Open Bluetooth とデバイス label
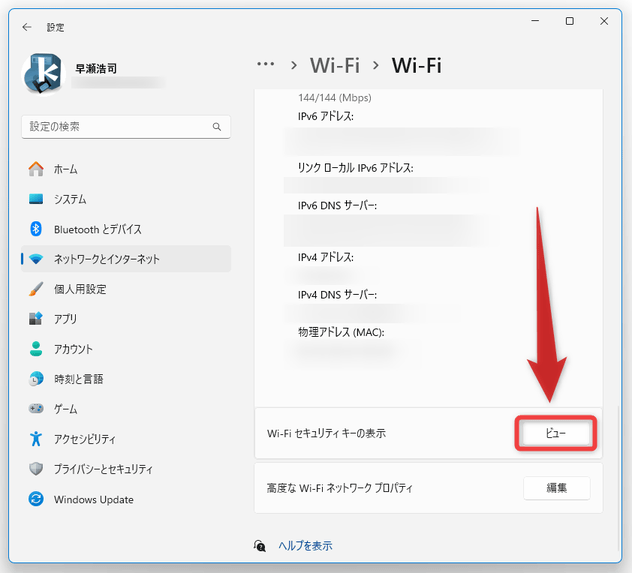The height and width of the screenshot is (573, 632). click(98, 229)
